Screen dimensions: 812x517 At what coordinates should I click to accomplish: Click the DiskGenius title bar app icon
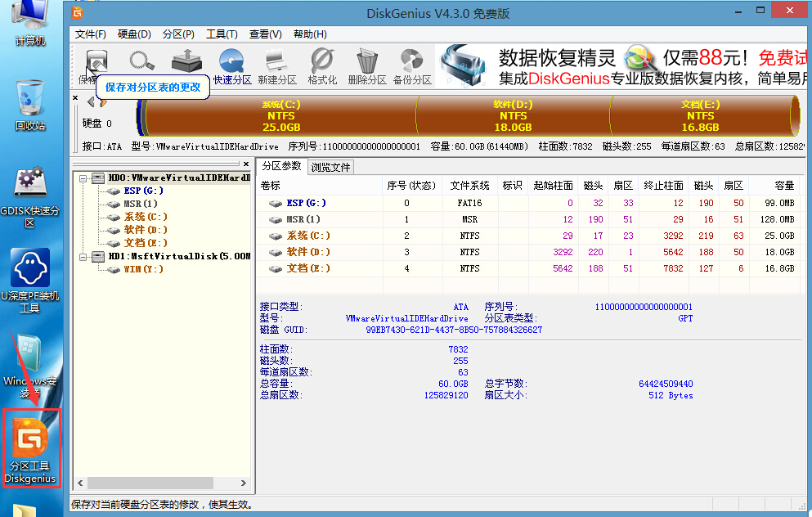[78, 12]
